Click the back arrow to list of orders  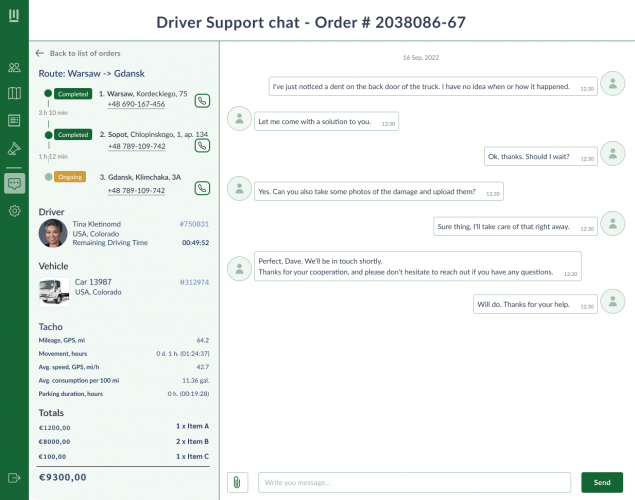(x=40, y=53)
